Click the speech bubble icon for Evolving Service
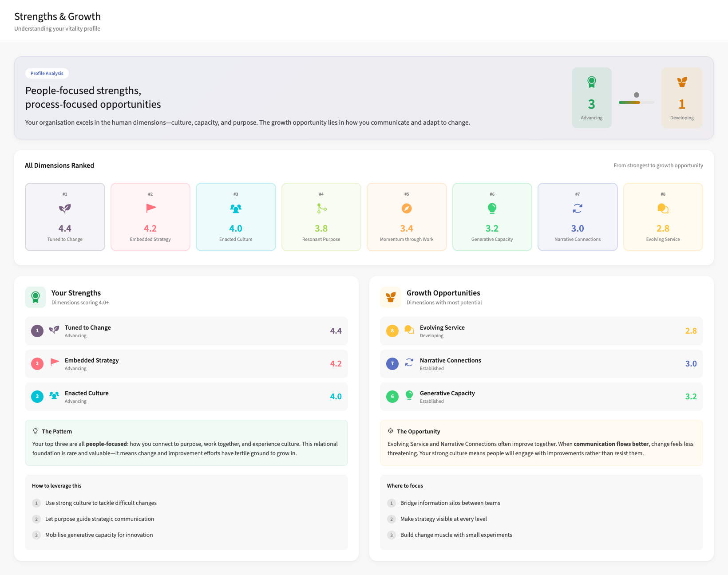The height and width of the screenshot is (575, 728). [663, 209]
